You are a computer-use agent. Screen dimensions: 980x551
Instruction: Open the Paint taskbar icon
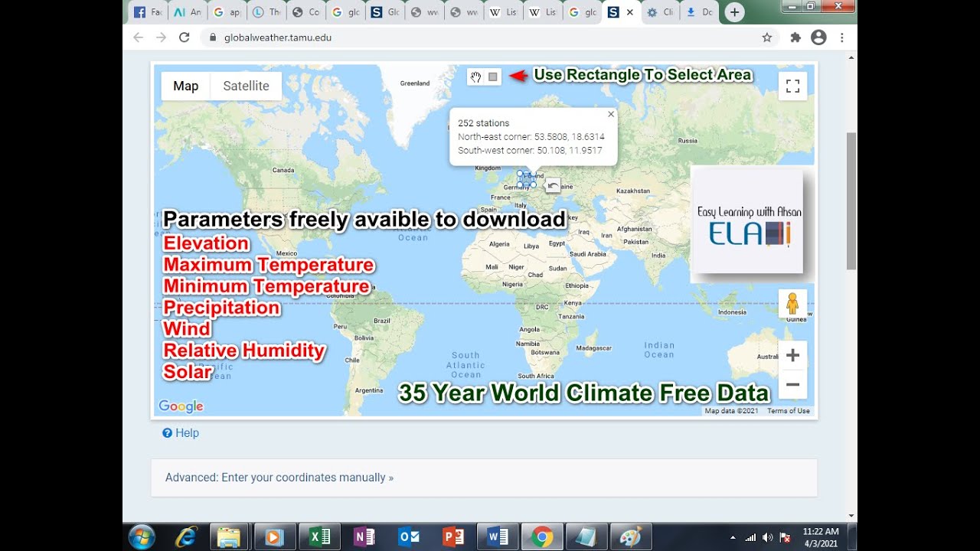[x=630, y=537]
